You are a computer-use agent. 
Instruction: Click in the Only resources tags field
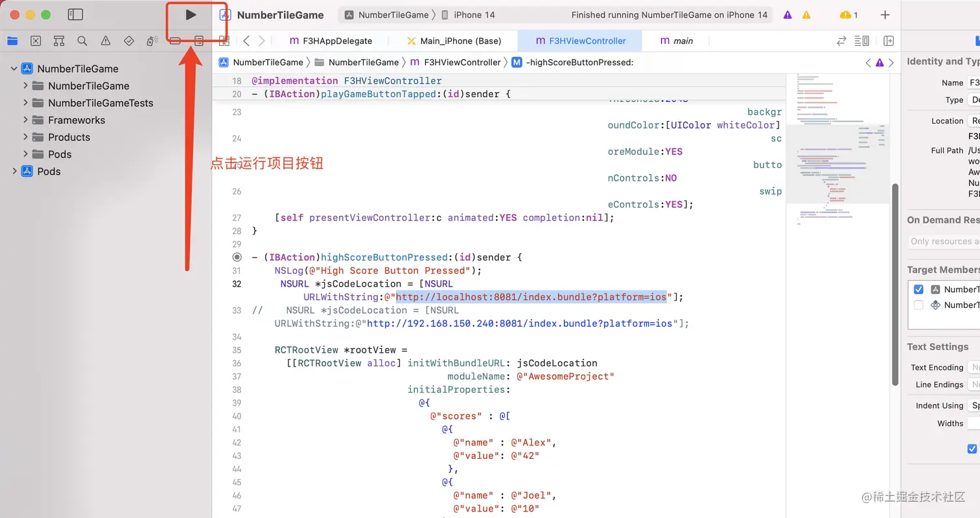(x=944, y=241)
